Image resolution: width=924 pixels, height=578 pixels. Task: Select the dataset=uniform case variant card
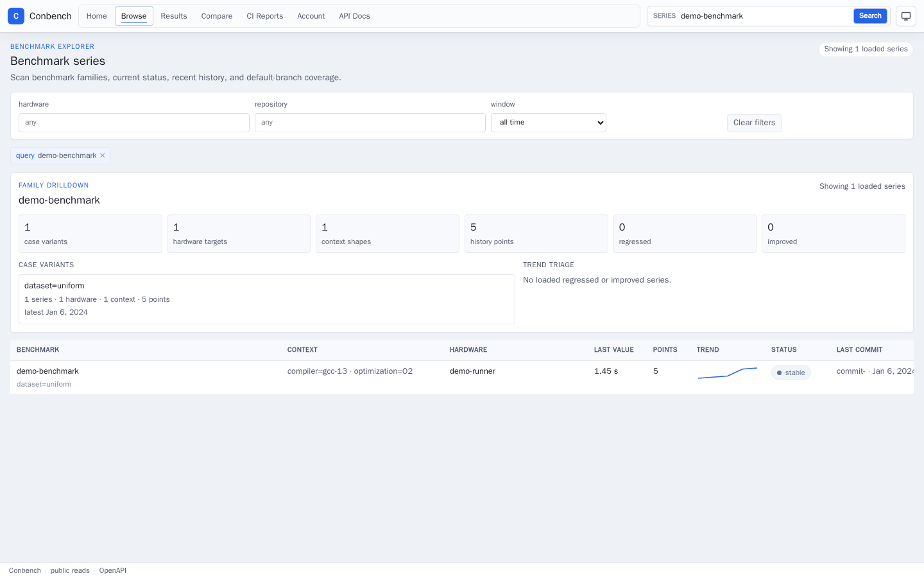(x=267, y=299)
